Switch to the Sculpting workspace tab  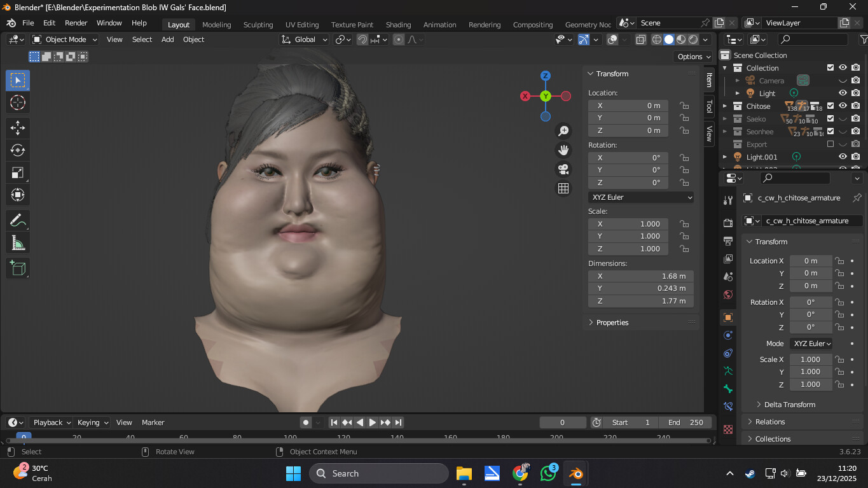point(258,25)
